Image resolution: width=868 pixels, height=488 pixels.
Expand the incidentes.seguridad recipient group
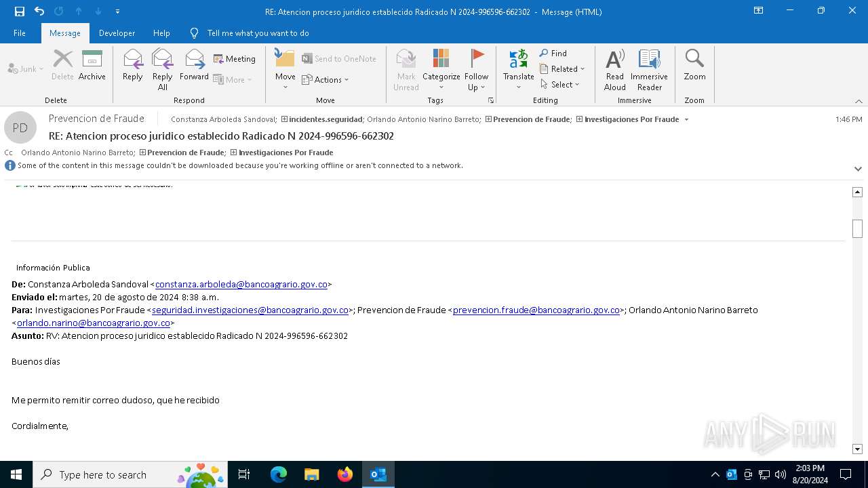pos(284,119)
